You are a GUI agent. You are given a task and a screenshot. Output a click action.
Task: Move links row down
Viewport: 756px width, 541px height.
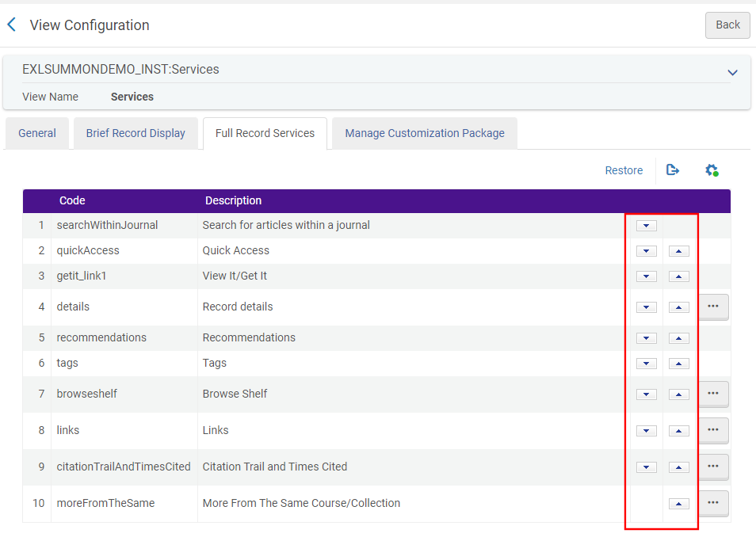pos(646,431)
